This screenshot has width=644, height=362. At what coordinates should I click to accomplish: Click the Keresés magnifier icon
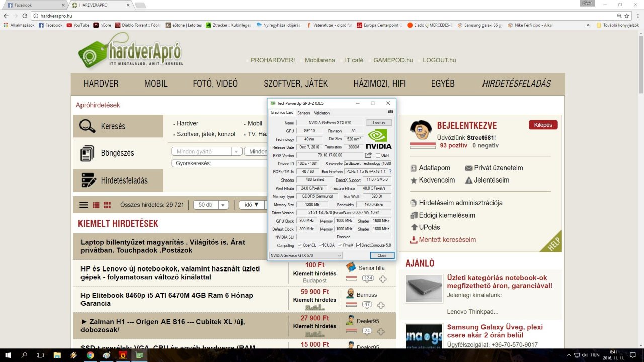click(88, 126)
